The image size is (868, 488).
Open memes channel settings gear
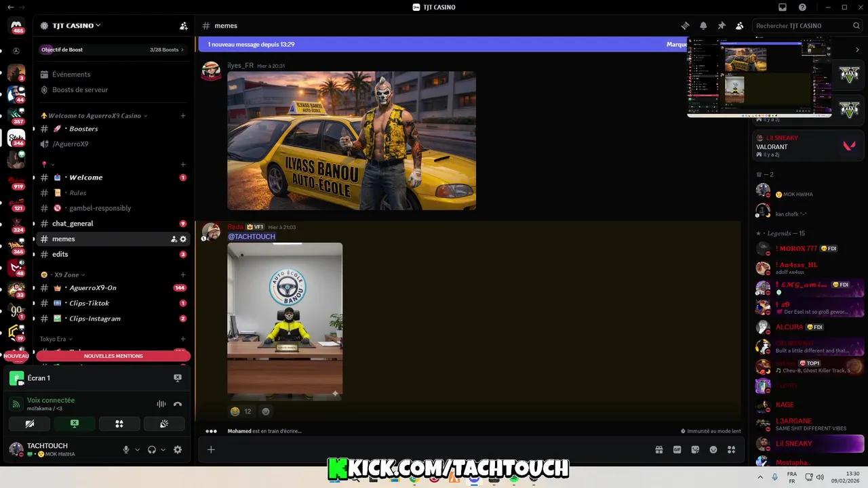(183, 239)
